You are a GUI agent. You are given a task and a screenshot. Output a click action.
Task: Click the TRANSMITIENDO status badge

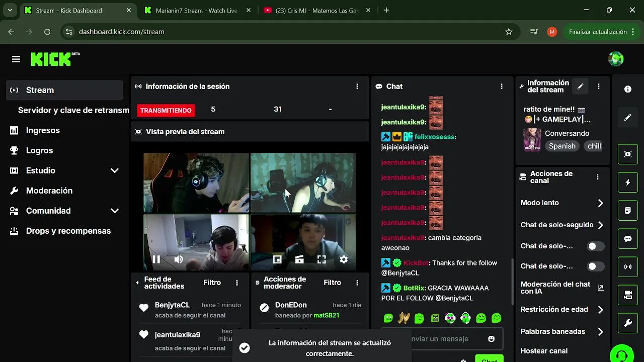pos(166,110)
